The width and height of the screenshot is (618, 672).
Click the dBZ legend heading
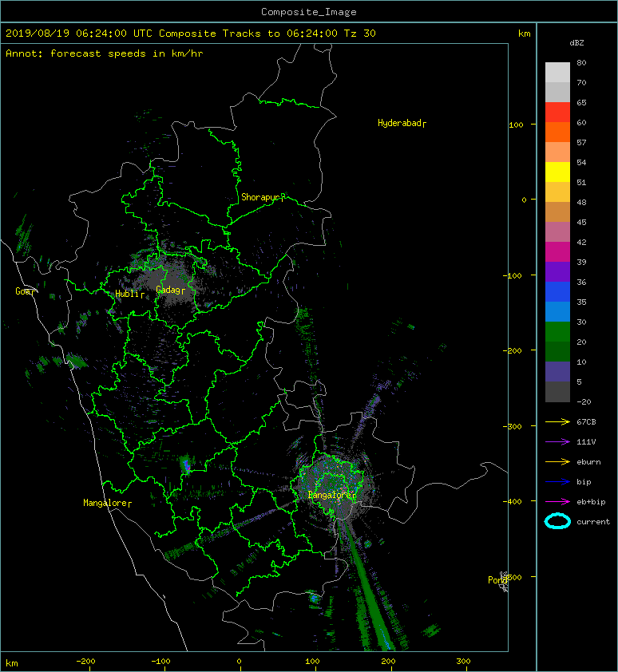576,43
